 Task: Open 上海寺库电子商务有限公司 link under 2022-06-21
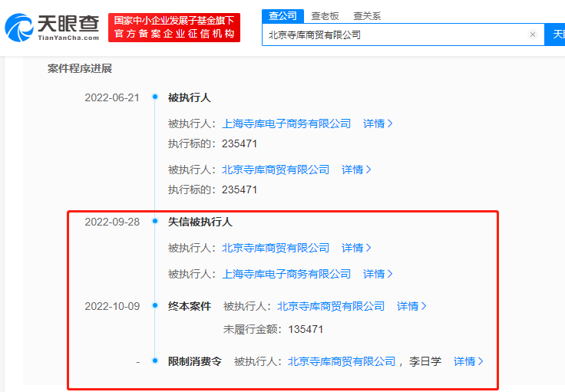[286, 124]
